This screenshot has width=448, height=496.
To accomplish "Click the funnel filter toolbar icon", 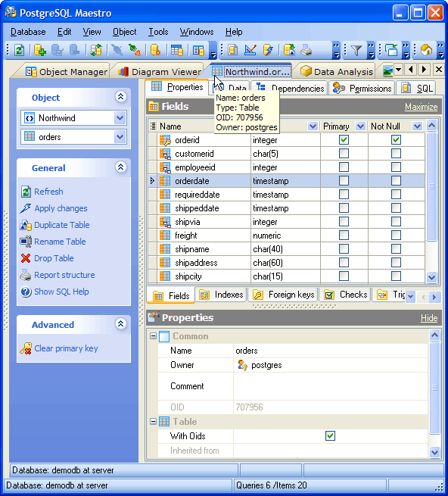I will coord(356,50).
